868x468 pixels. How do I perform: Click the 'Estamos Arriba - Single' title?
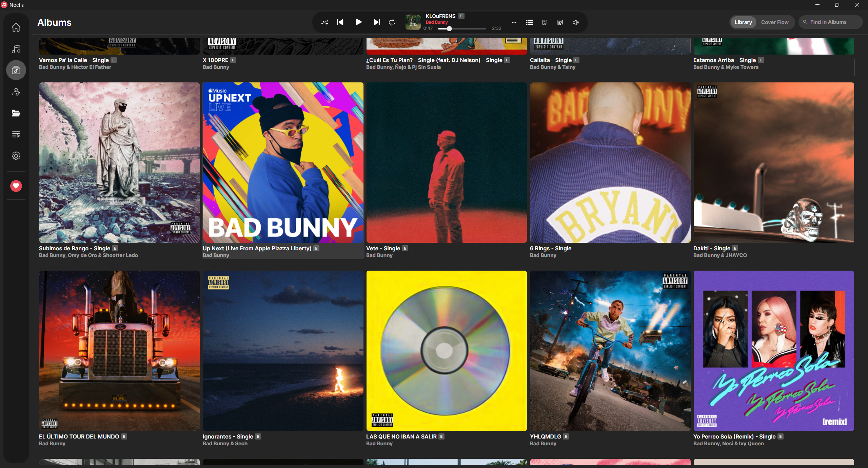pos(725,60)
